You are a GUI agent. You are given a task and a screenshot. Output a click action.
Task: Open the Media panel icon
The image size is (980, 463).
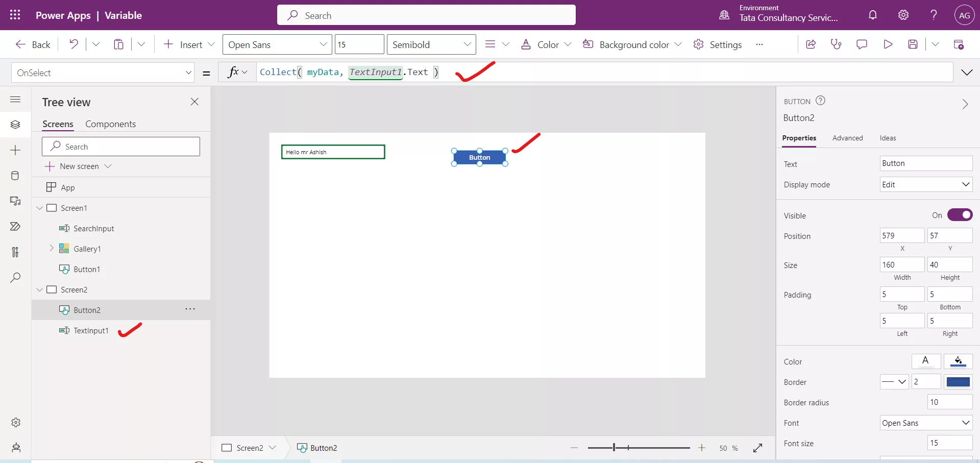pyautogui.click(x=15, y=202)
